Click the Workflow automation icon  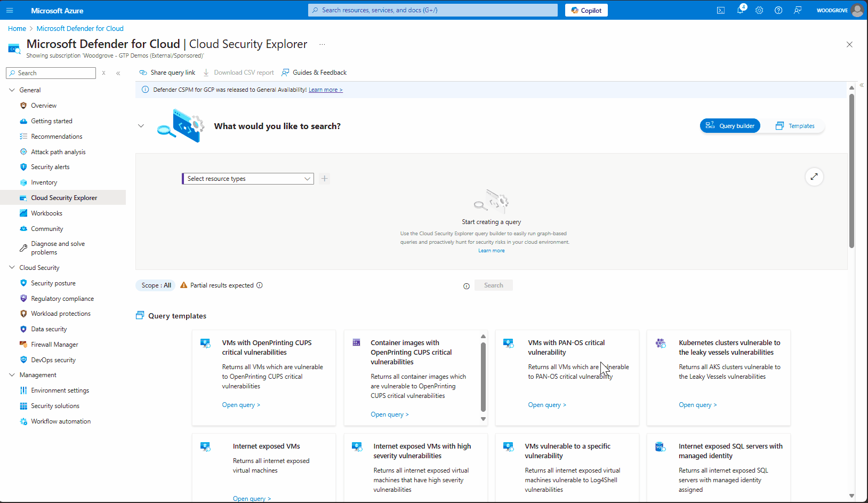[23, 421]
